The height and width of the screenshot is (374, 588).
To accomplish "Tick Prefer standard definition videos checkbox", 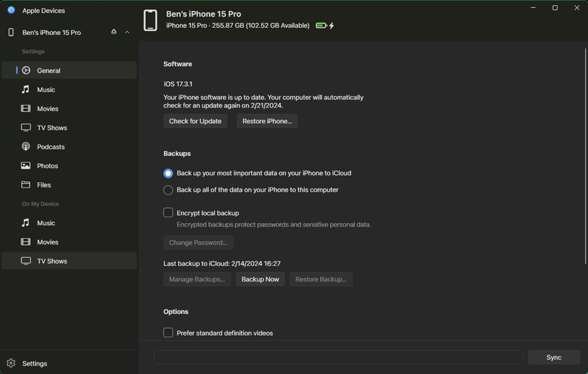I will coord(168,333).
